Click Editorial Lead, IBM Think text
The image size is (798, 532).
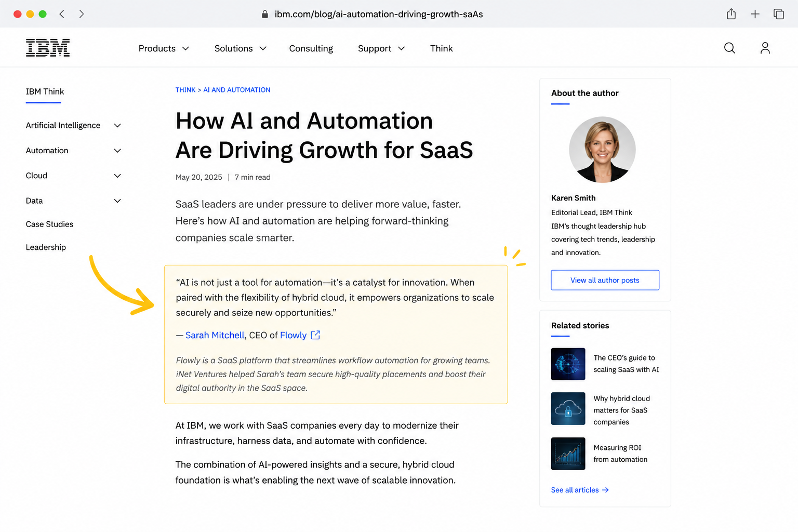point(591,212)
